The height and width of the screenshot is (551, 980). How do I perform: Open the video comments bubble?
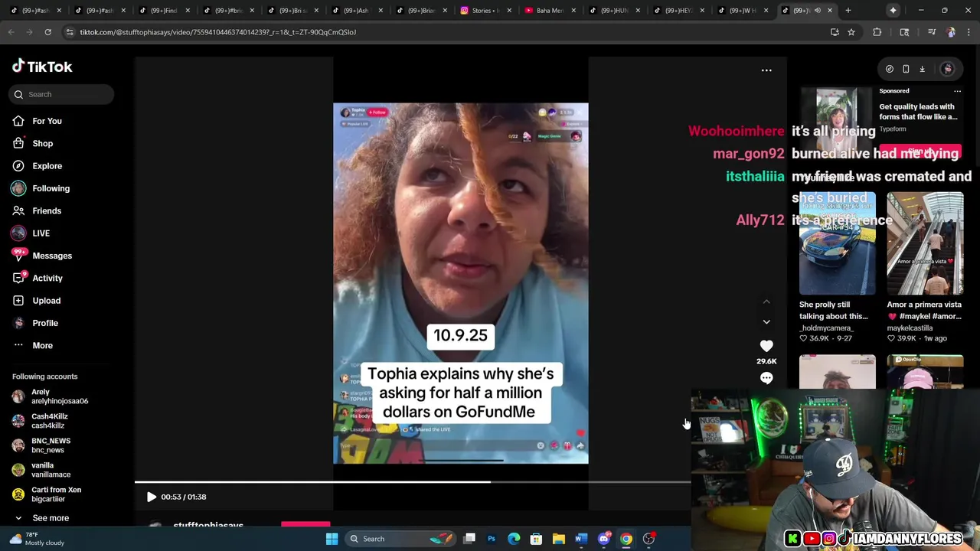click(x=766, y=378)
